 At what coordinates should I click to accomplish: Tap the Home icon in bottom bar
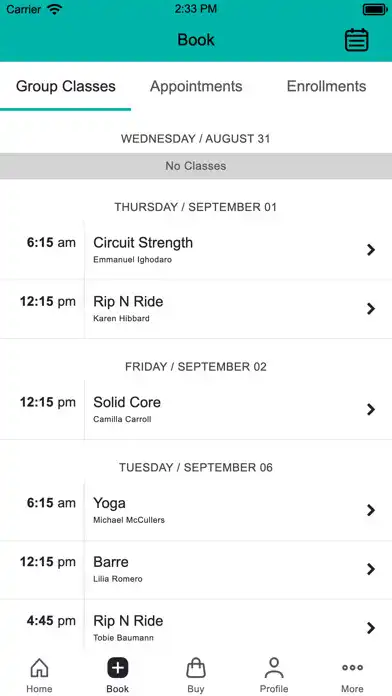(x=39, y=668)
